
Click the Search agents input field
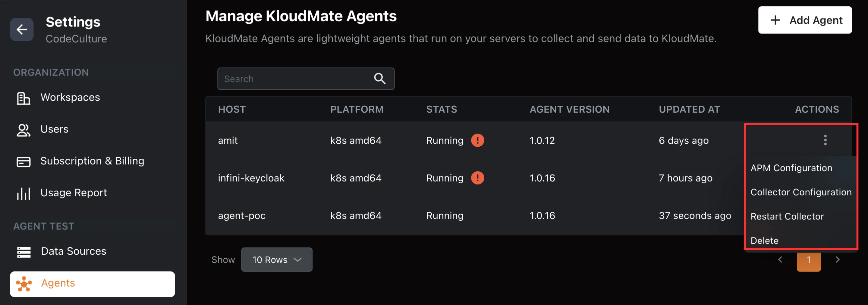coord(306,79)
